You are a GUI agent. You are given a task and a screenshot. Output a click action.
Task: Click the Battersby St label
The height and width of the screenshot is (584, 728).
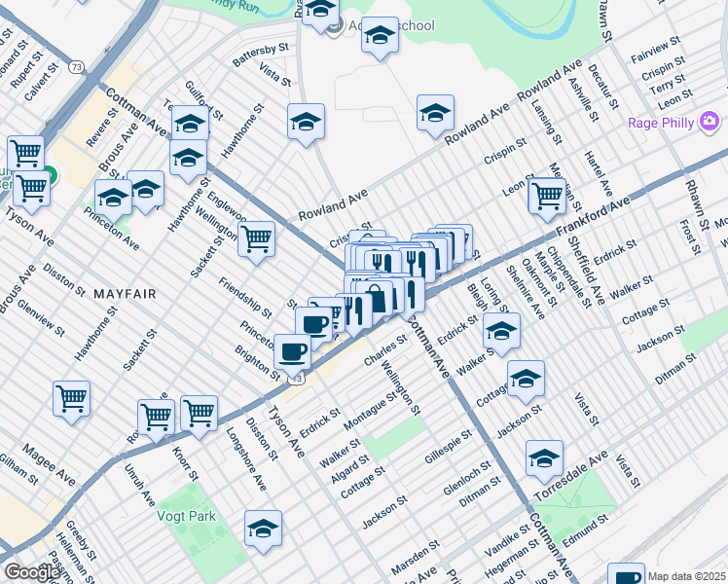point(261,55)
